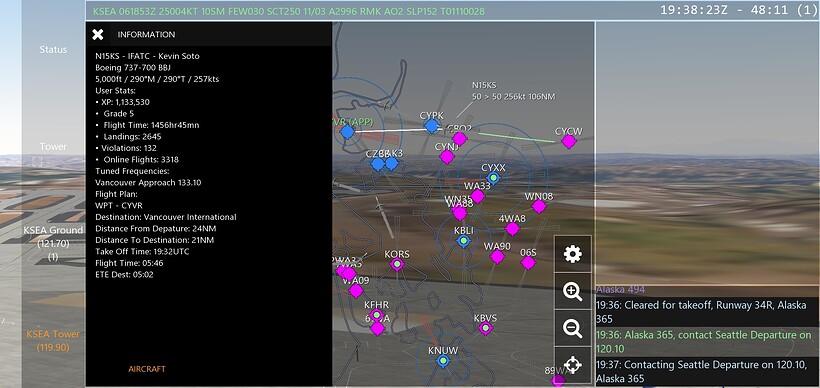Click the ETE Dest: 05:02 line

(124, 275)
